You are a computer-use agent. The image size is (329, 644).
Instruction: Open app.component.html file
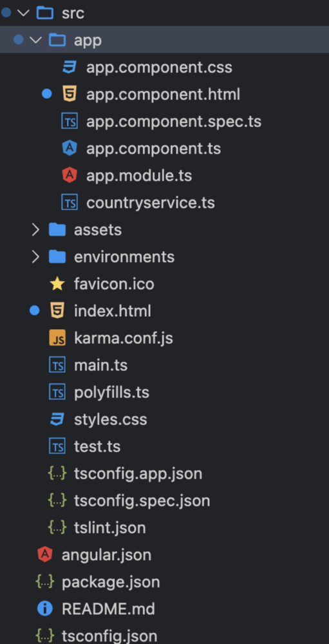(163, 95)
